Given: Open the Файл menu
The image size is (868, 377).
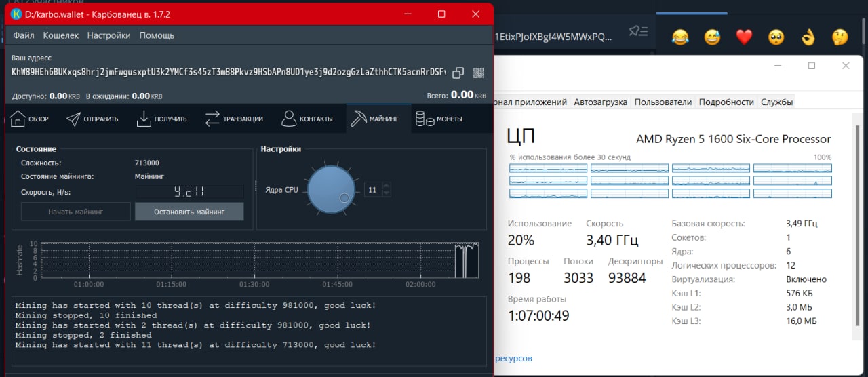Looking at the screenshot, I should [24, 35].
